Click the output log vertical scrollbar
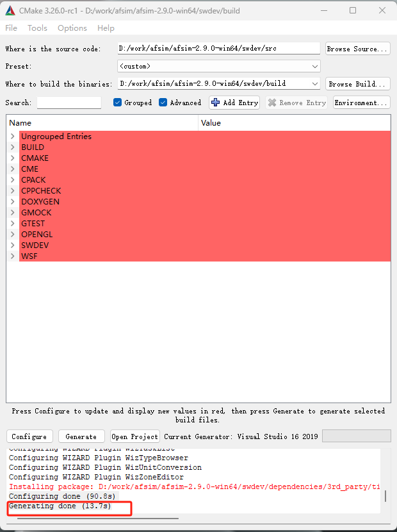397x532 pixels. tap(385, 495)
